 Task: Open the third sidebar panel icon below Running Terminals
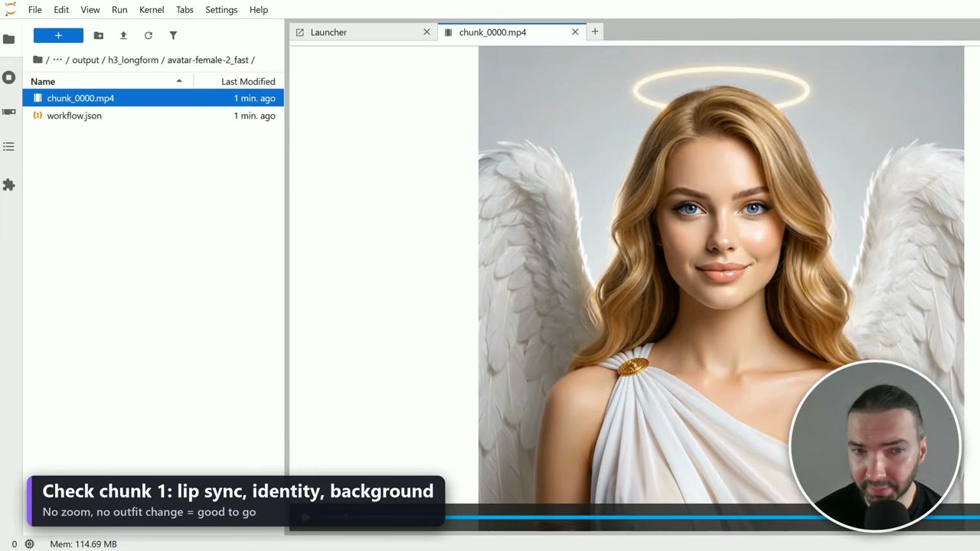9,112
